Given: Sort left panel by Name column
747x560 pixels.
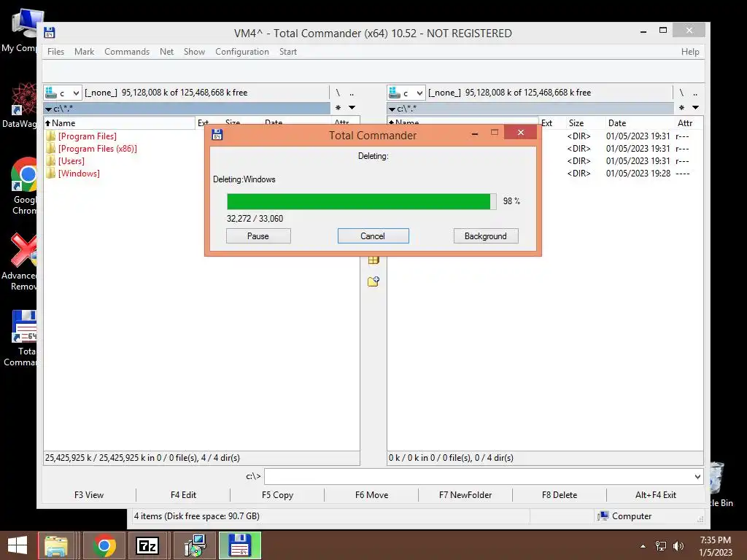Looking at the screenshot, I should 119,122.
